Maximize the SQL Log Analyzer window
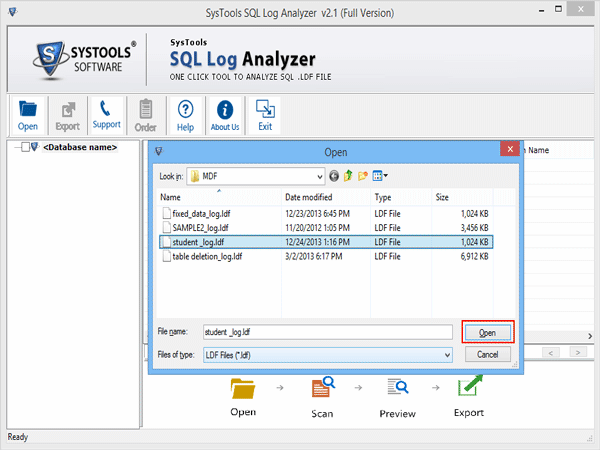This screenshot has height=450, width=600. 559,9
